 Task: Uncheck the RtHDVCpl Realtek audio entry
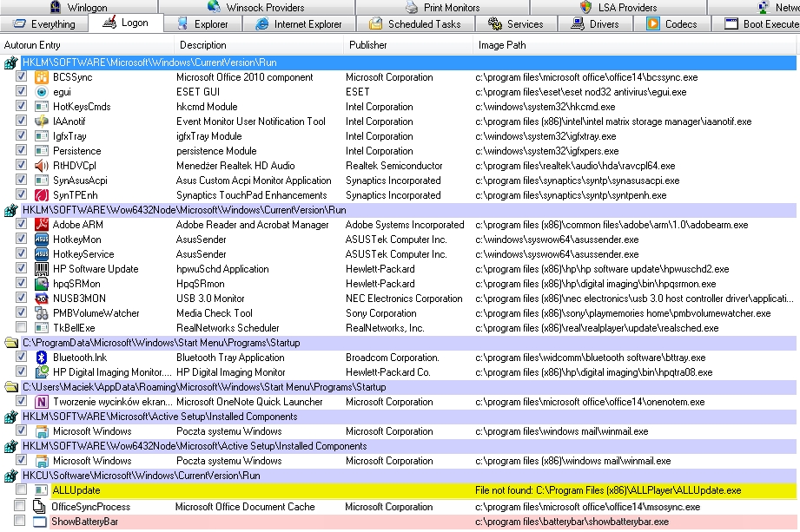pyautogui.click(x=21, y=165)
